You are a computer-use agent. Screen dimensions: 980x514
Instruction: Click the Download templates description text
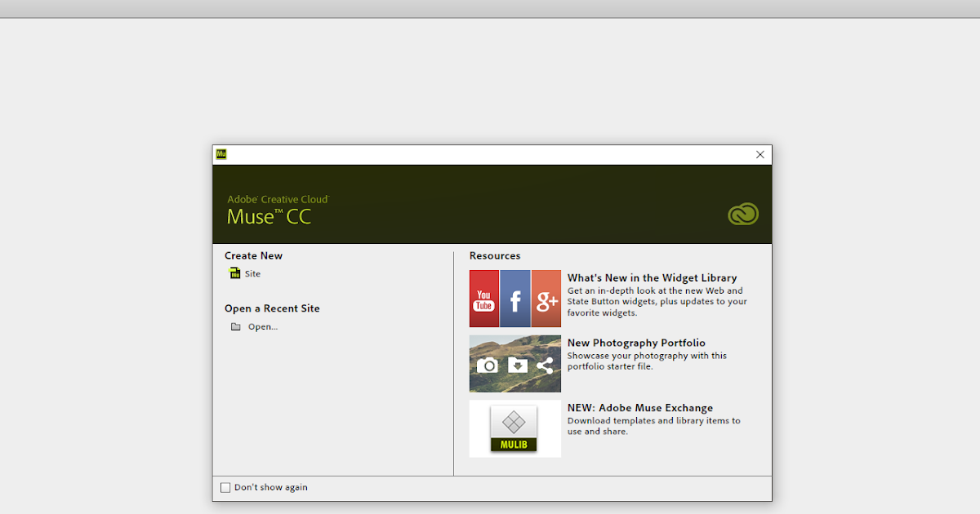tap(654, 426)
